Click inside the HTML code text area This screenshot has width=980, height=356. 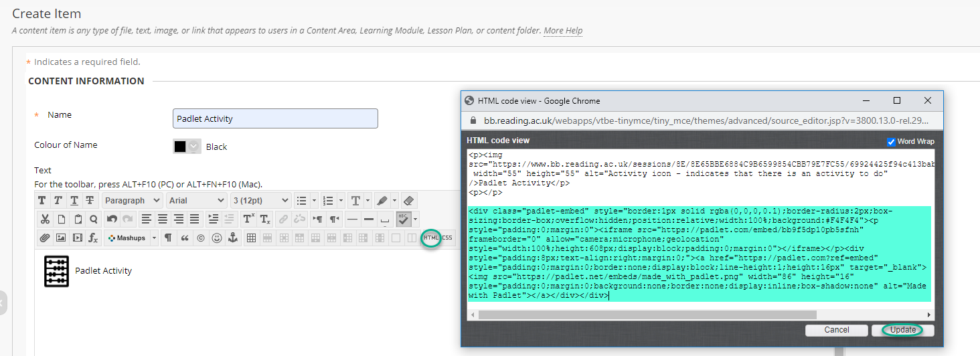tap(700, 228)
